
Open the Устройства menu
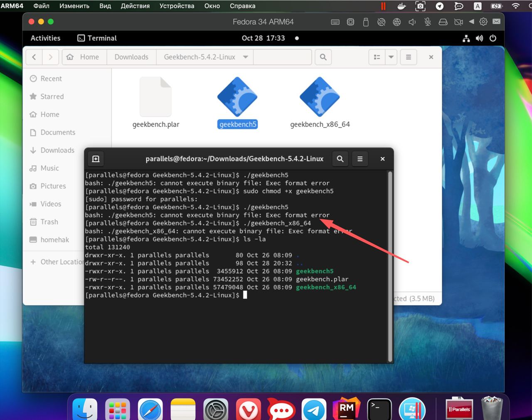coord(177,6)
